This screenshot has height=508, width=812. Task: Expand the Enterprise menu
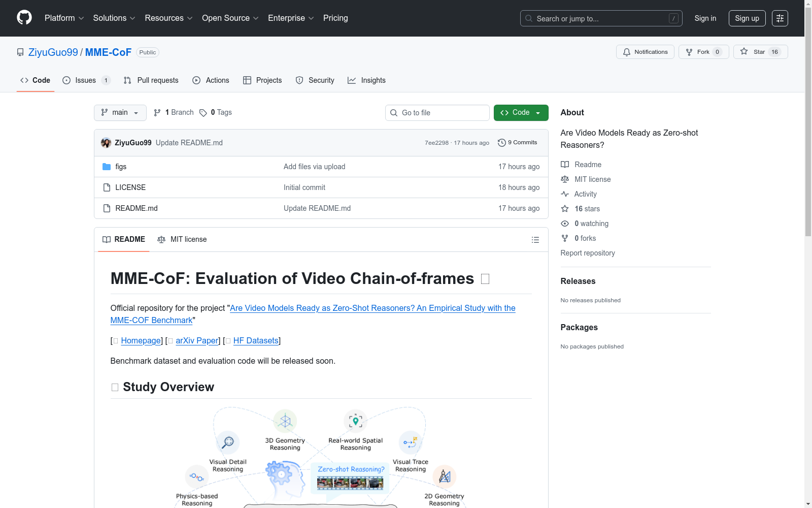pyautogui.click(x=291, y=18)
